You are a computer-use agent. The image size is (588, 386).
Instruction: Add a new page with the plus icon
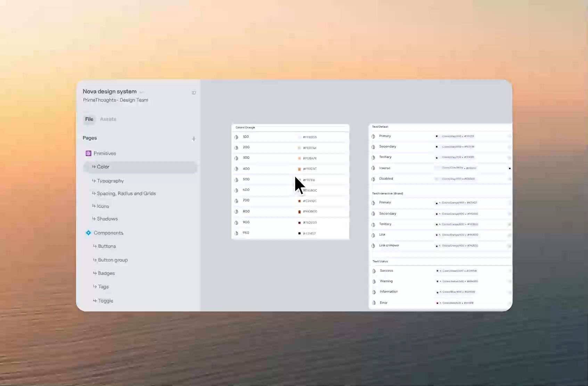[x=194, y=139]
